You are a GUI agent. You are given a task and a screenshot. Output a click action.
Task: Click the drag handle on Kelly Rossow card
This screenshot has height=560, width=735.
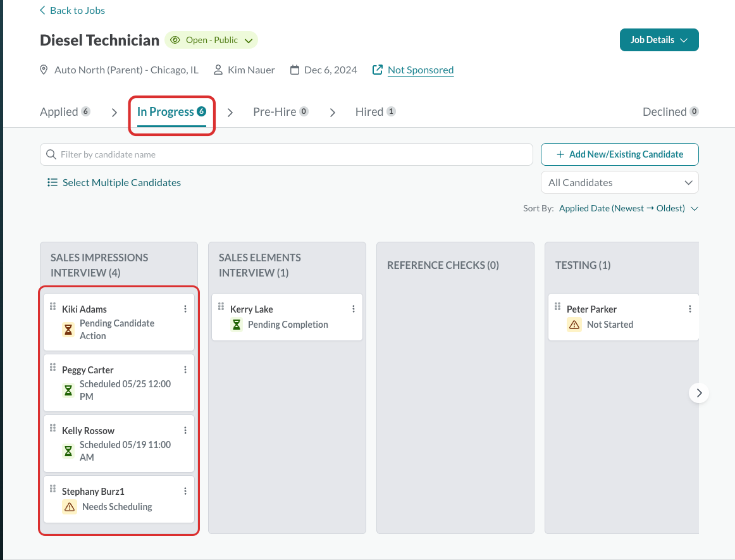pyautogui.click(x=52, y=428)
